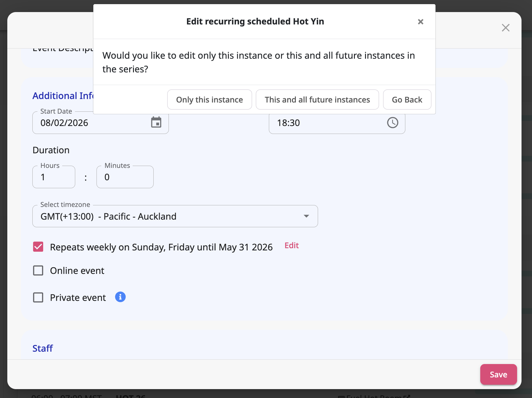This screenshot has height=398, width=532.
Task: Open the Select timezone dropdown
Action: click(x=175, y=216)
